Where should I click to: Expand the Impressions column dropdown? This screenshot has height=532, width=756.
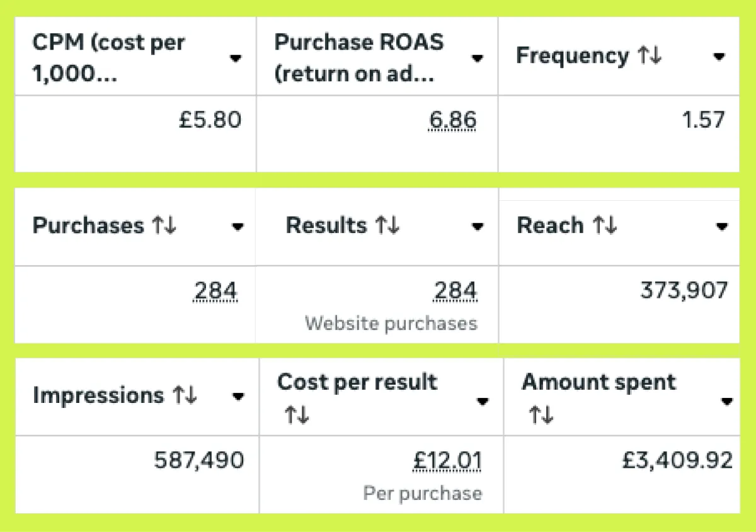coord(238,397)
